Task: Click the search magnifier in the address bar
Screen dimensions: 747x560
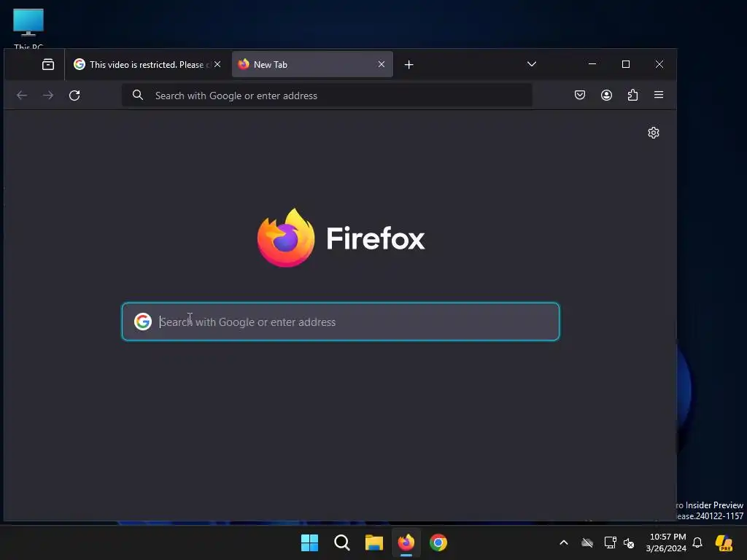Action: click(138, 96)
